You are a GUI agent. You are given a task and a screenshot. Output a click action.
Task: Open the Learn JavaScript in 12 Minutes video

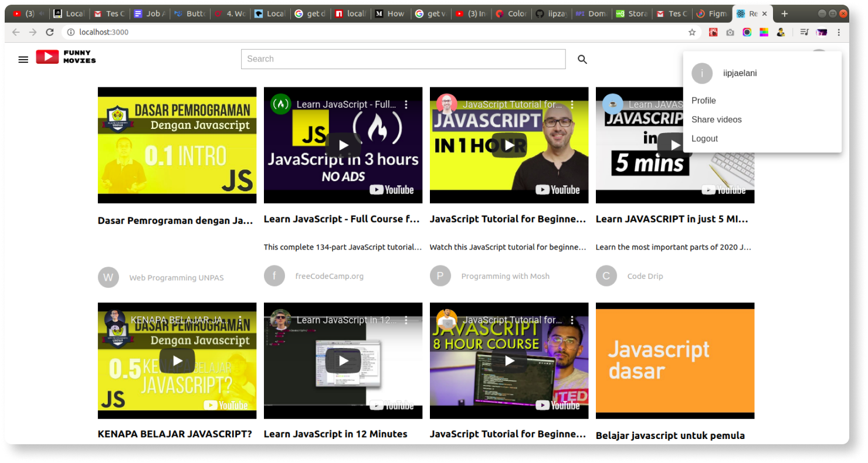tap(343, 360)
